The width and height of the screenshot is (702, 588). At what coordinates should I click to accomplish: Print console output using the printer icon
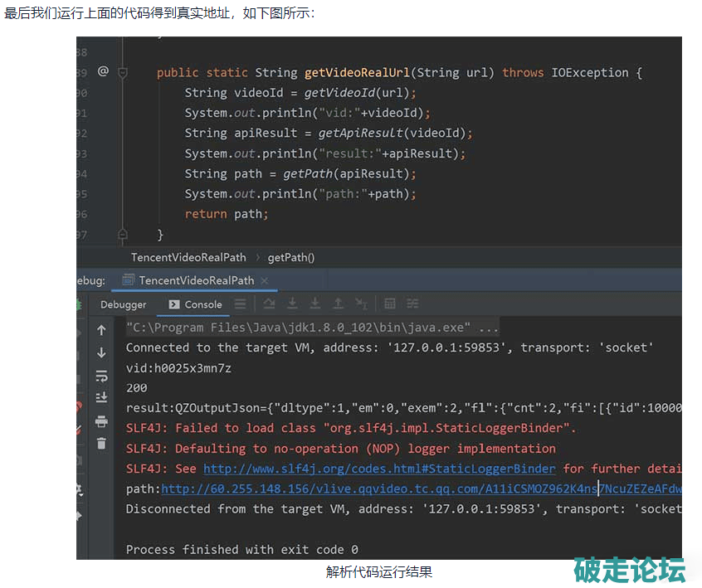coord(101,421)
